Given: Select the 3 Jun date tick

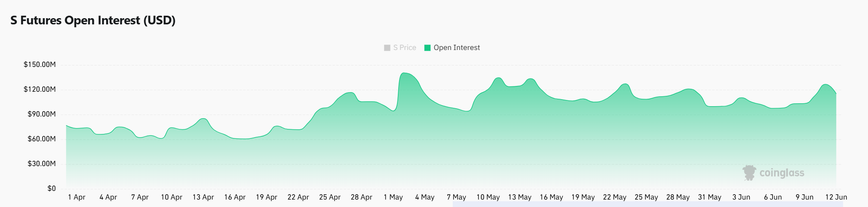Looking at the screenshot, I should tap(741, 197).
